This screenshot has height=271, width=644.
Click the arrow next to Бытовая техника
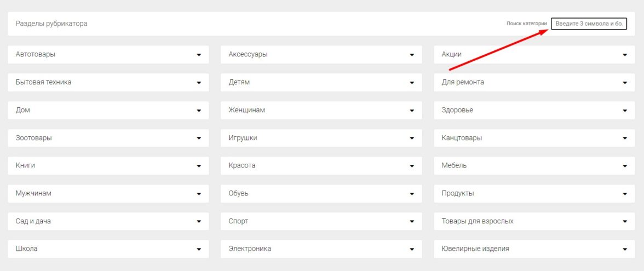click(199, 83)
